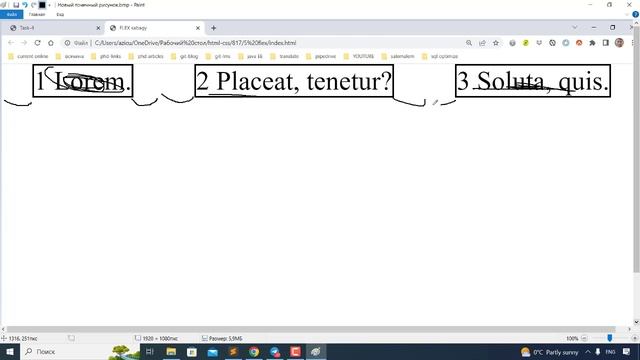
Task: Expand the system tray hidden icons chevron
Action: click(x=588, y=351)
